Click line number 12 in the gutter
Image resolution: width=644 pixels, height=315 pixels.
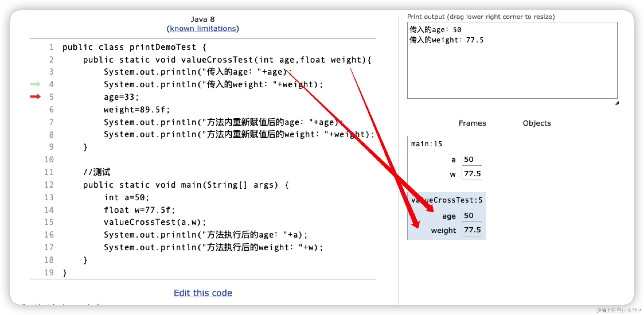49,185
